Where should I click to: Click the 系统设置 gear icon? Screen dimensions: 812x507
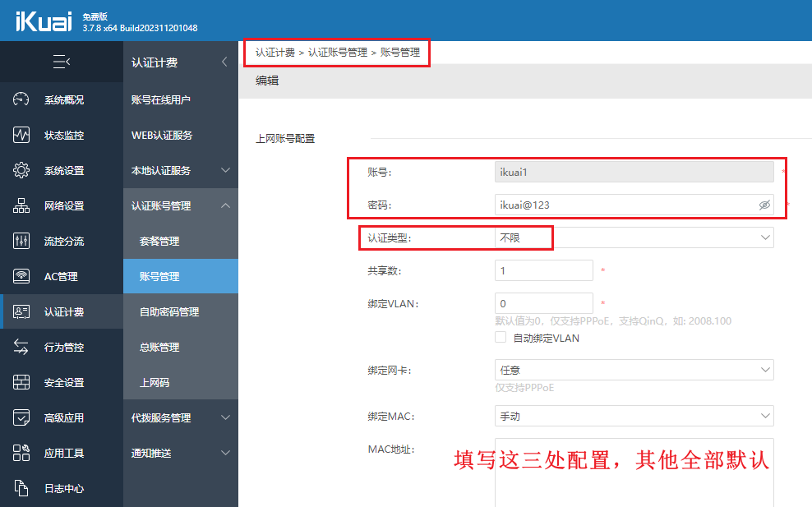pyautogui.click(x=21, y=170)
